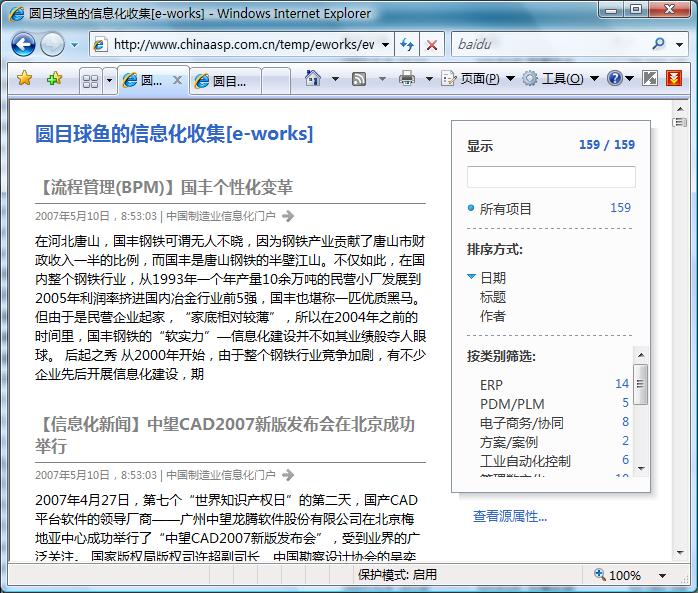Open recent pages dropdown arrow
The width and height of the screenshot is (698, 593).
pyautogui.click(x=74, y=45)
